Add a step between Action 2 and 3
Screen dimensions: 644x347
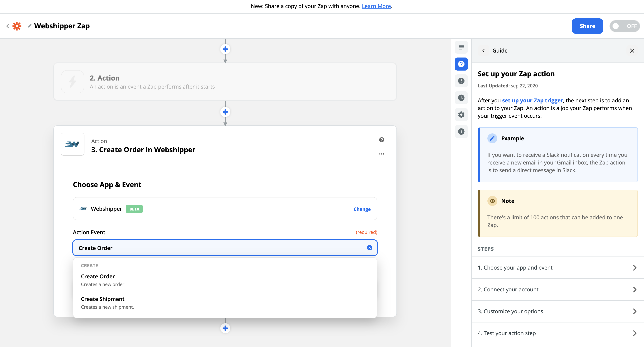tap(225, 112)
